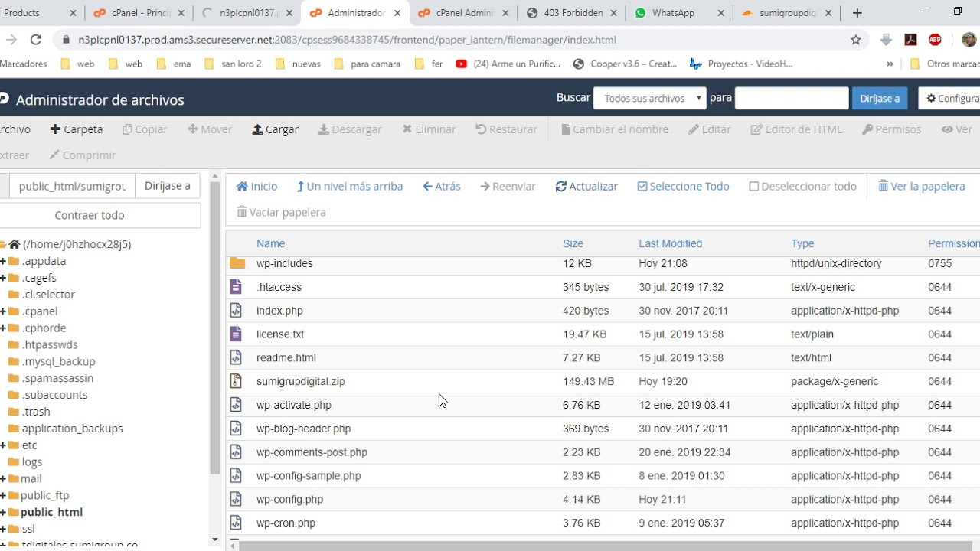Expand the public_html tree folder

[3, 513]
